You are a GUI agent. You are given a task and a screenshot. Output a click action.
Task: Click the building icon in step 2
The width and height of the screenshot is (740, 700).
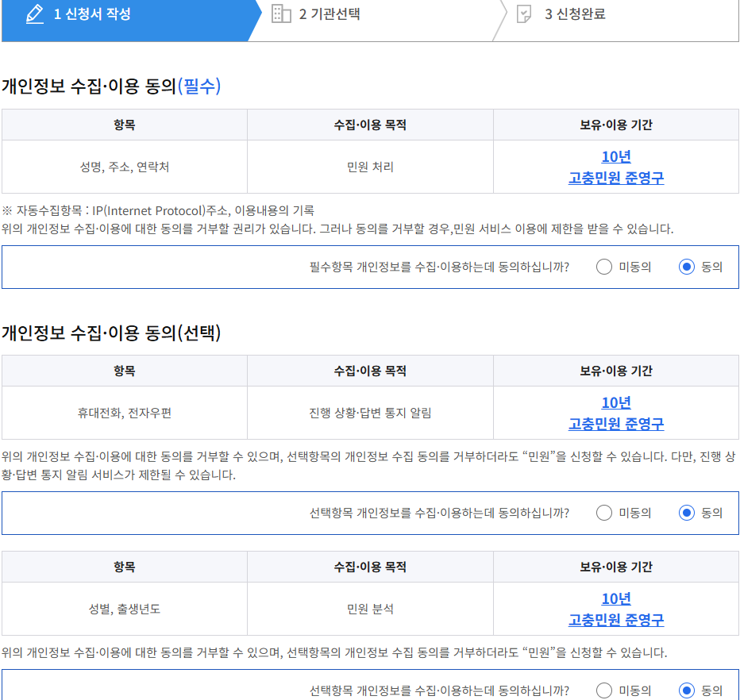[281, 13]
